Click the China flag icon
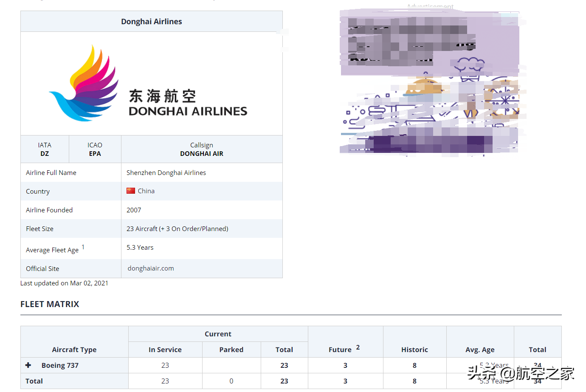Image resolution: width=586 pixels, height=392 pixels. tap(131, 191)
